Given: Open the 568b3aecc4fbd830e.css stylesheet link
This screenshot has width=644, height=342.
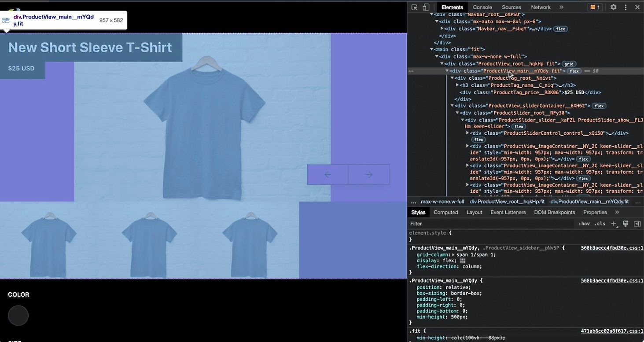Looking at the screenshot, I should 612,248.
